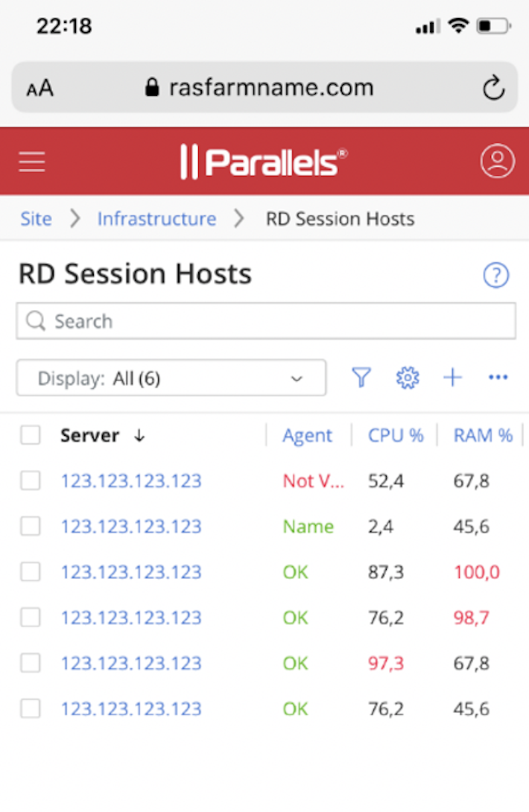Check the server with Not V... agent
The width and height of the screenshot is (529, 812).
click(x=31, y=480)
